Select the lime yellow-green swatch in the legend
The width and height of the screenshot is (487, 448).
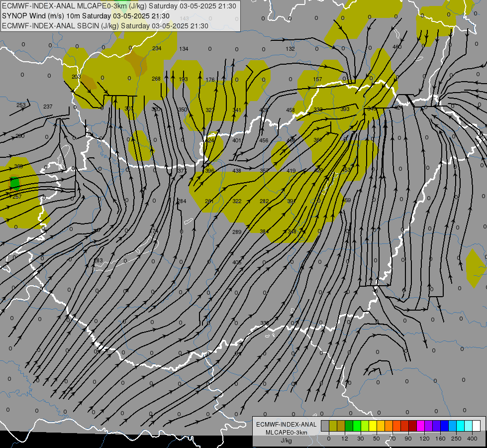pos(365,426)
